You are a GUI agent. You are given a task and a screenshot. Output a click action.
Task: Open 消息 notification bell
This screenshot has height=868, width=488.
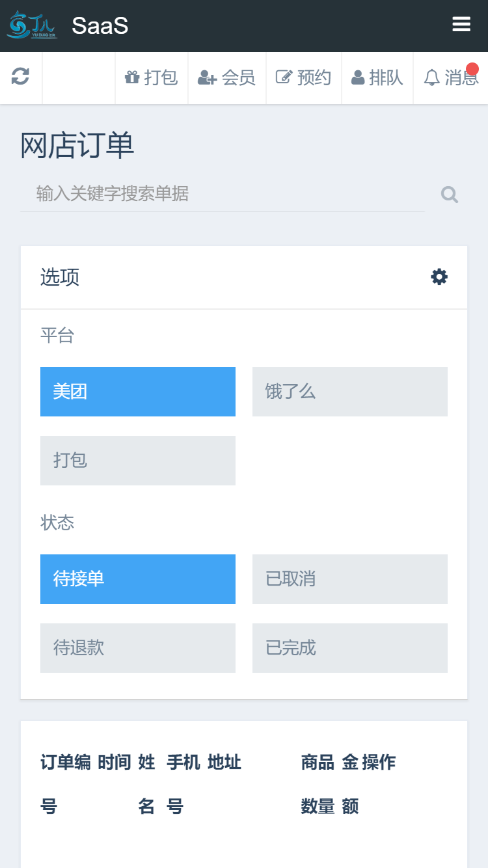coord(431,77)
